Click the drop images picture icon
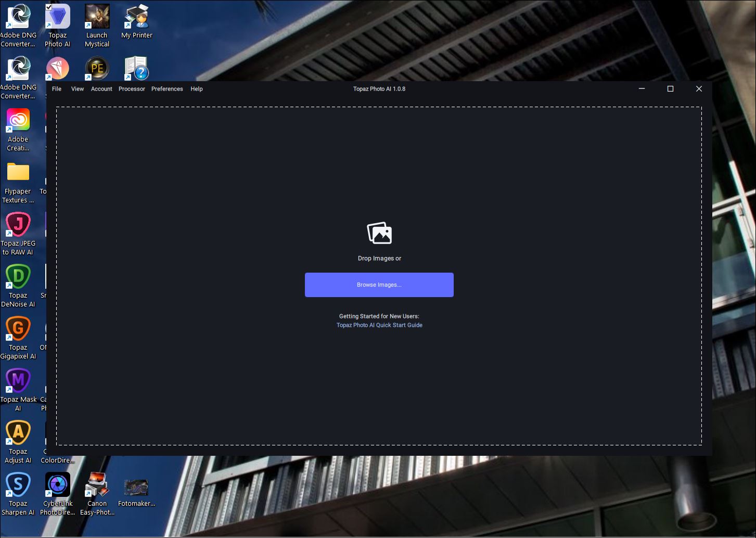This screenshot has height=538, width=756. (x=379, y=233)
